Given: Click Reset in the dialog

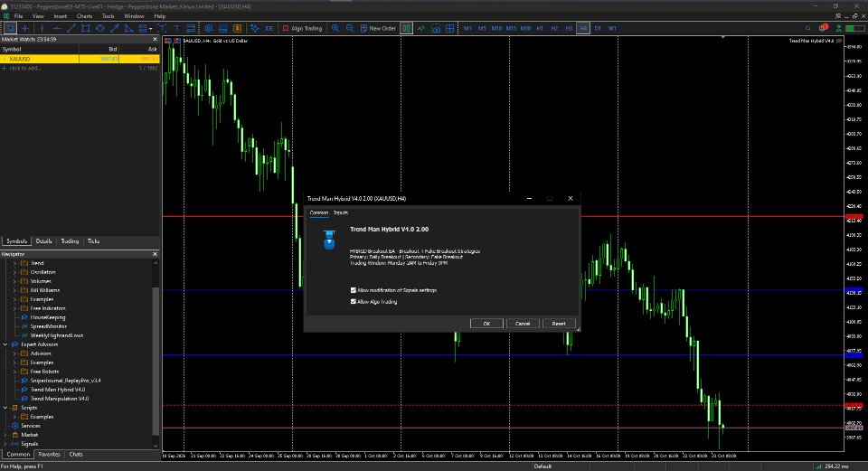Looking at the screenshot, I should click(x=559, y=324).
